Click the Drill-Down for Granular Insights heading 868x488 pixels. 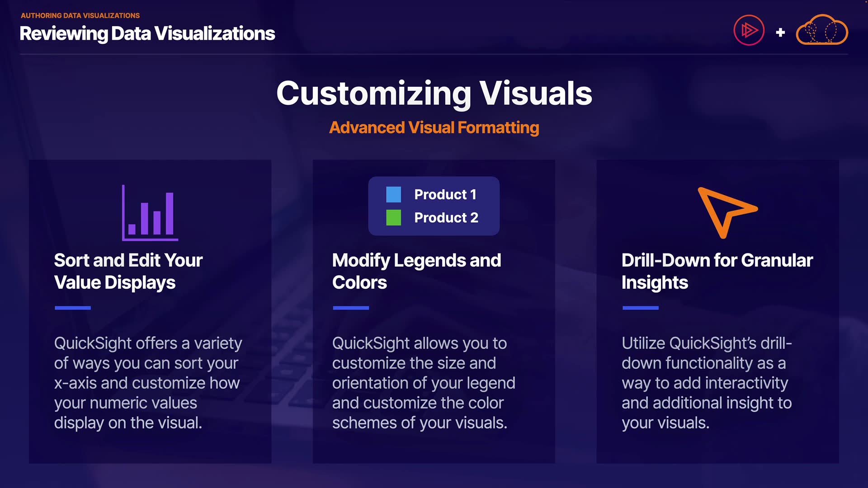tap(717, 271)
